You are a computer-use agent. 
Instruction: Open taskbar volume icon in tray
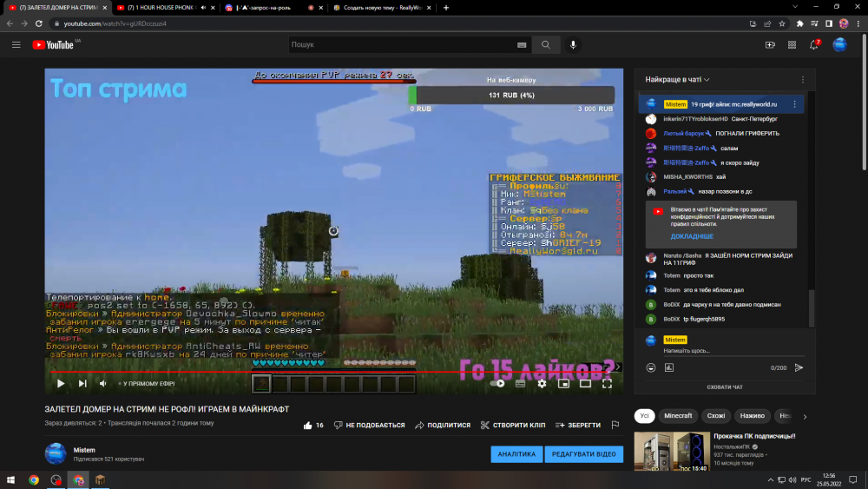[792, 480]
